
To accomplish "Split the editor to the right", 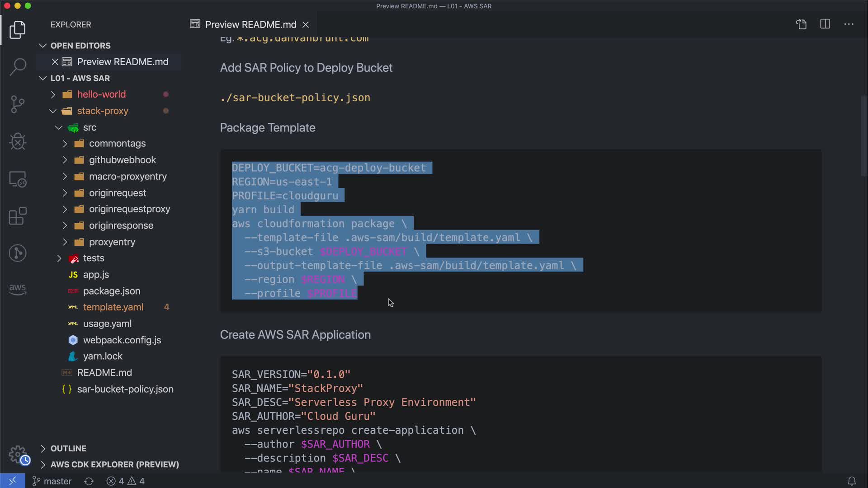I will tap(825, 24).
